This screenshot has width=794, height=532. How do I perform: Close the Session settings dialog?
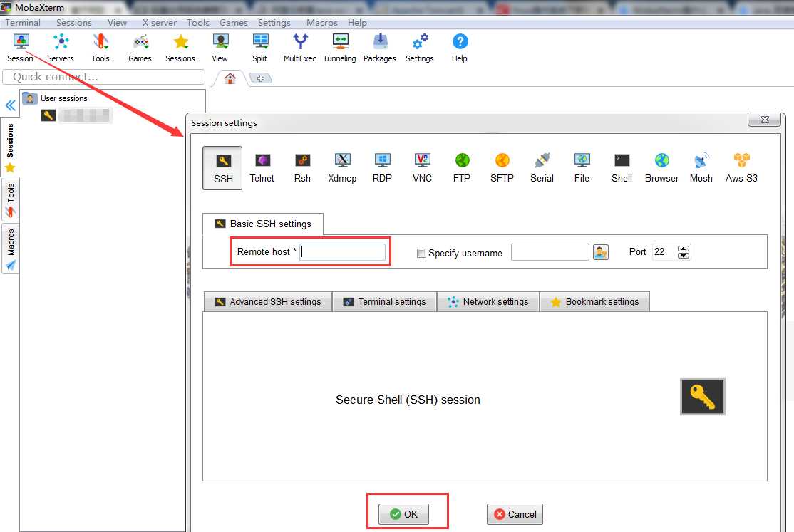pyautogui.click(x=764, y=120)
